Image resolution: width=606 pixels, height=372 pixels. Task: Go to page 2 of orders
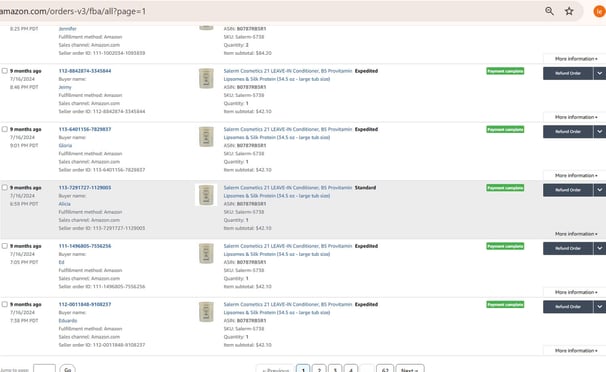319,369
